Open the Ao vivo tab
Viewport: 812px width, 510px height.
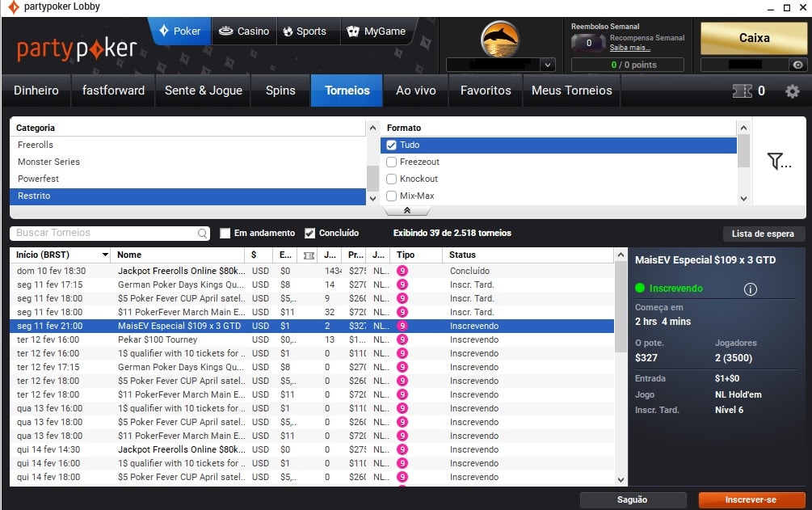coord(416,91)
